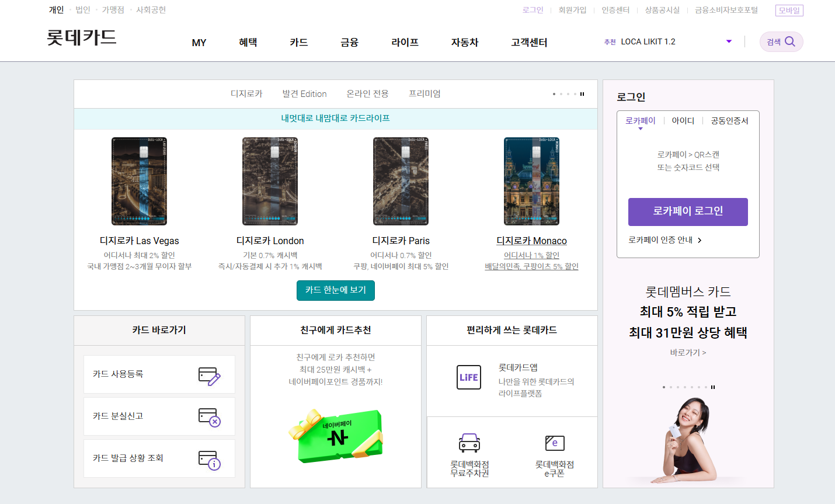Open the 자동차 menu
835x504 pixels.
pyautogui.click(x=465, y=43)
